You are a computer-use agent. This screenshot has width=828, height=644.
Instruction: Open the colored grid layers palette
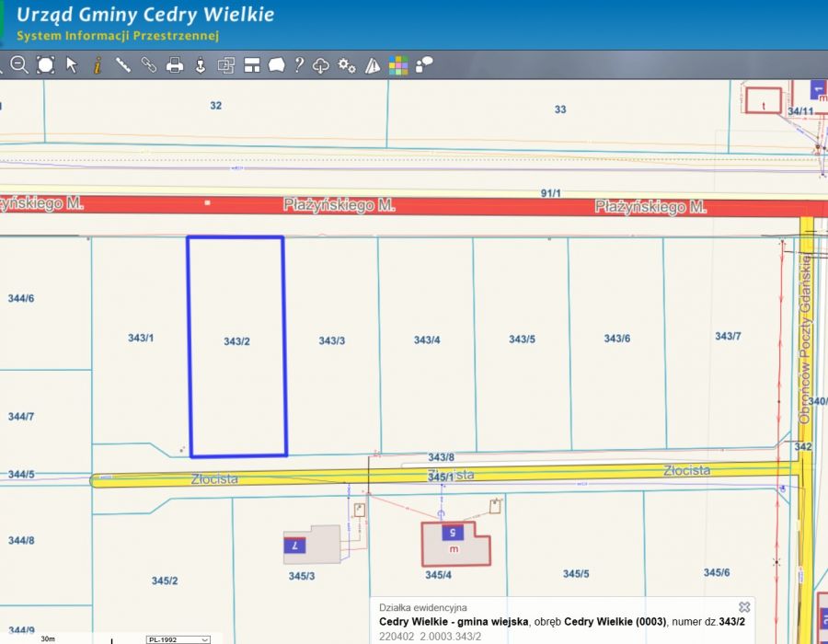(x=398, y=65)
